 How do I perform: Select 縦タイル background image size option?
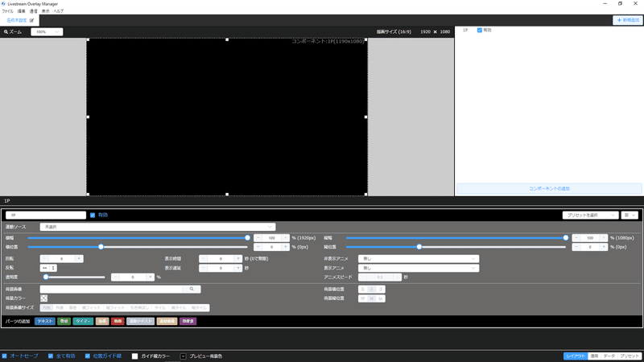[199, 308]
